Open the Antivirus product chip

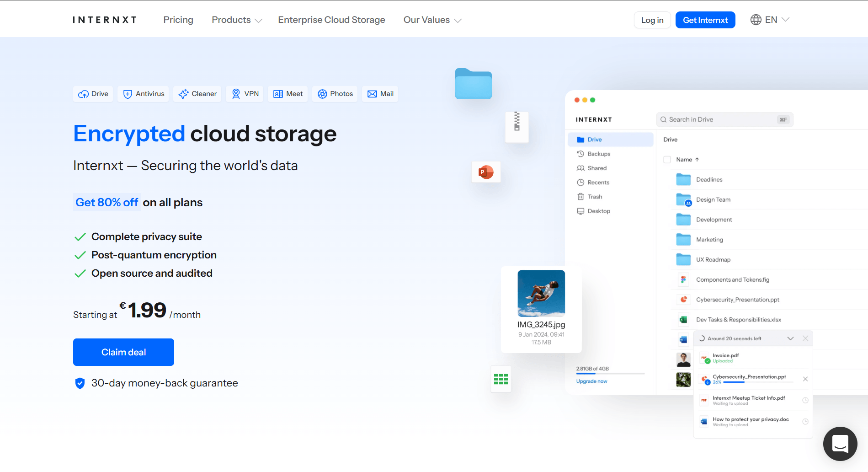[144, 94]
